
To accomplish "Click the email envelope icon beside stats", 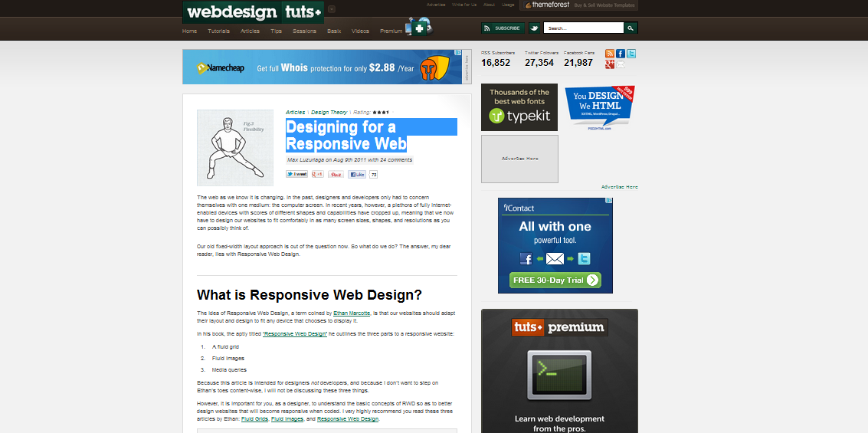I will click(621, 64).
